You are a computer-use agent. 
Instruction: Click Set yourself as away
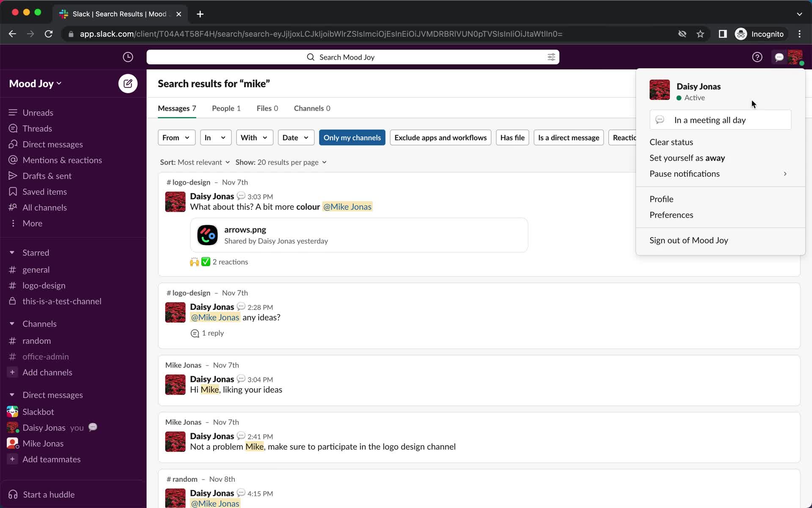pyautogui.click(x=687, y=157)
